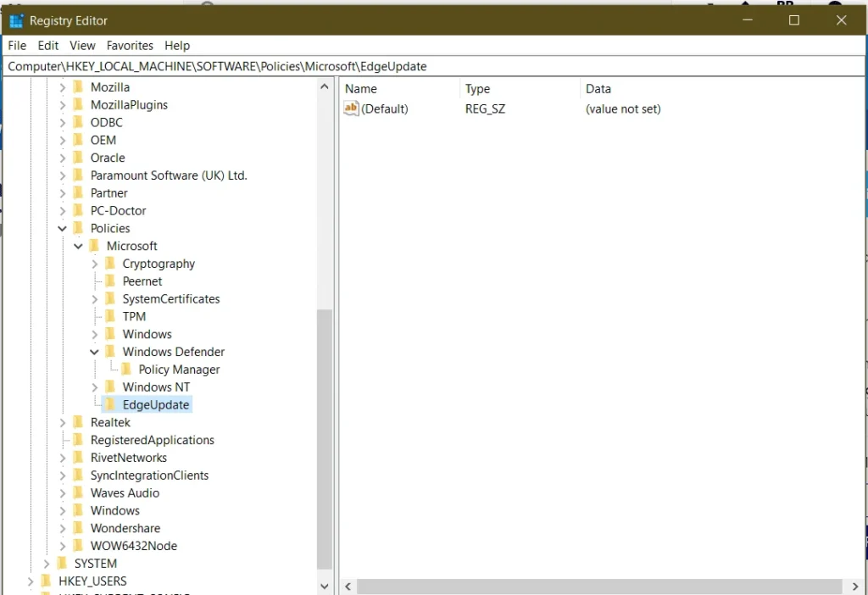This screenshot has height=595, width=868.
Task: Expand the WOW6432Node key
Action: coord(62,547)
